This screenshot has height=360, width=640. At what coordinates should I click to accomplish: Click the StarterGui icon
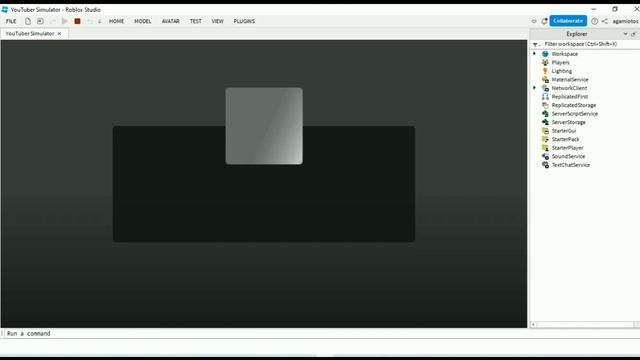(x=545, y=131)
